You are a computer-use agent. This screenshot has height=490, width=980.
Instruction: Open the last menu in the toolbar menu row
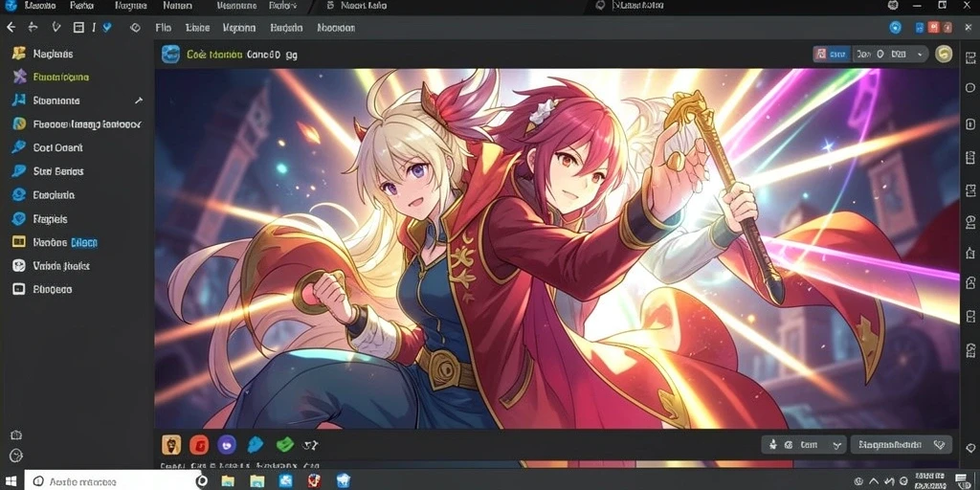[x=336, y=28]
